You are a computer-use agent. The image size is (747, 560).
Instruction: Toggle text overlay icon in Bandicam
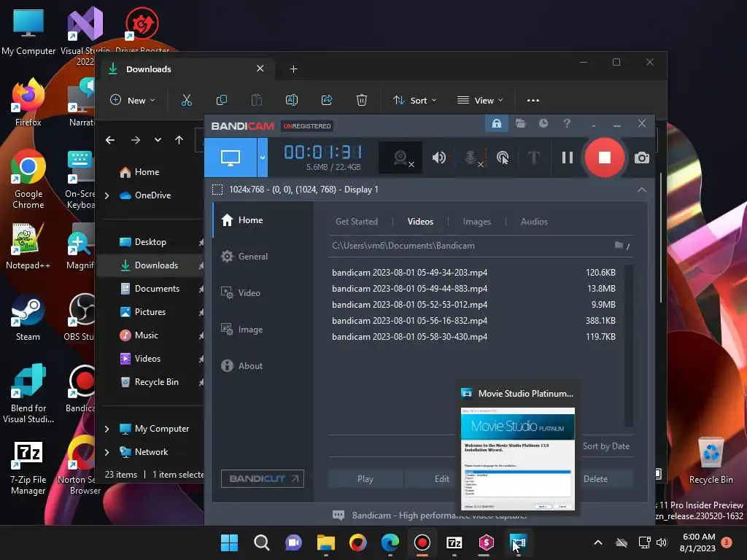tap(534, 157)
